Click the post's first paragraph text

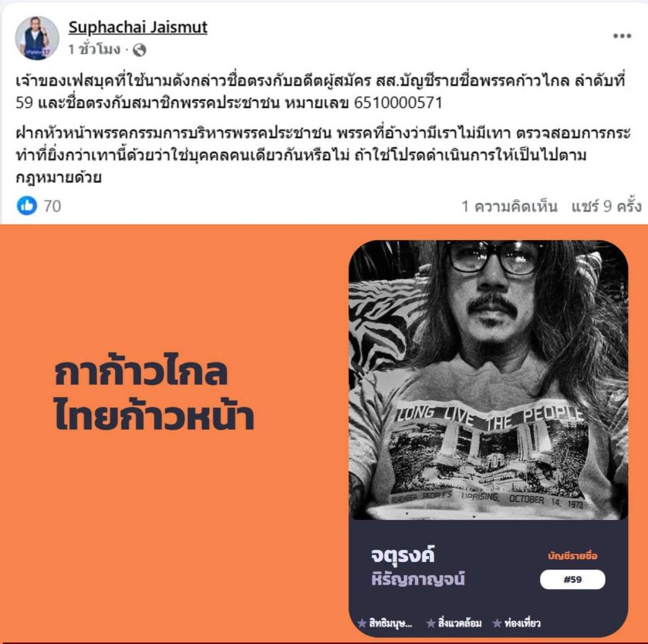click(x=321, y=91)
